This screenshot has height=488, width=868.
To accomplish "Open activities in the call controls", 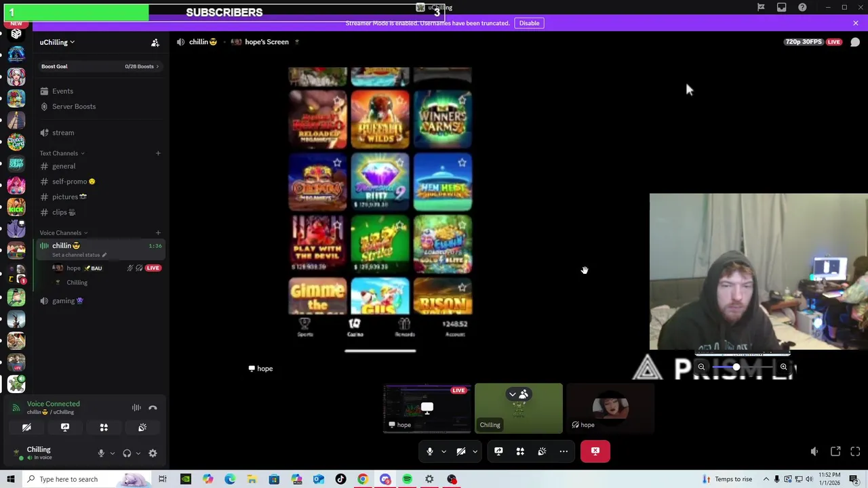I will 520,451.
